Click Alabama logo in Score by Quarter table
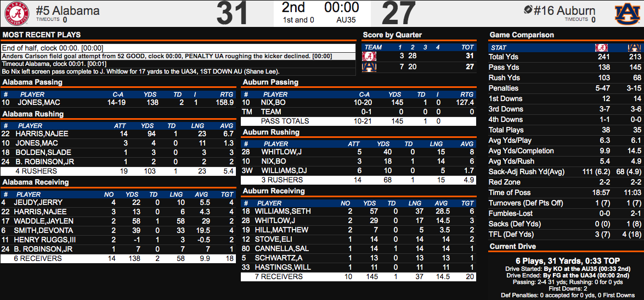644x300 pixels. [x=371, y=56]
